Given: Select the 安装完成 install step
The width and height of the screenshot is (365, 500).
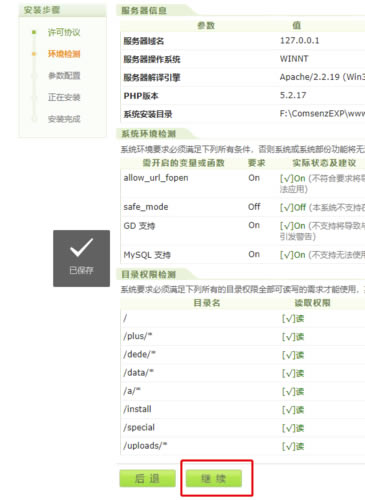Looking at the screenshot, I should click(64, 119).
